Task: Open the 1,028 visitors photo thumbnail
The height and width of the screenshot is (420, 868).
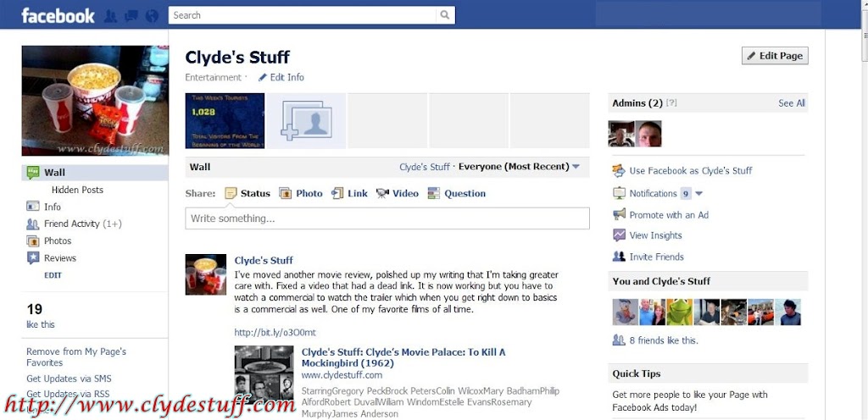Action: [225, 120]
